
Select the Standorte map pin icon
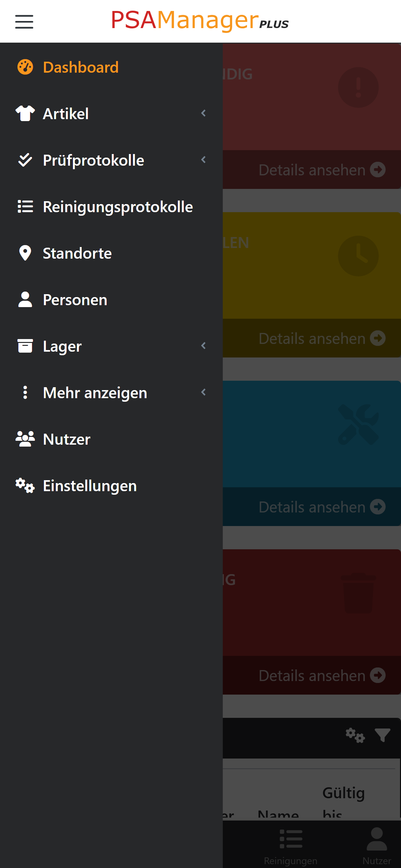[25, 253]
